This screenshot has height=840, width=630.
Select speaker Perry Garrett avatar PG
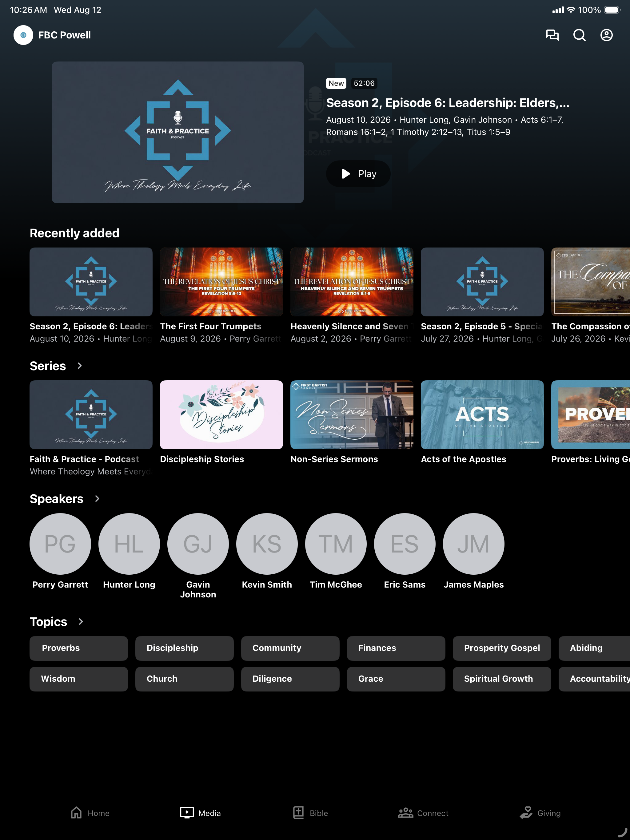point(60,544)
